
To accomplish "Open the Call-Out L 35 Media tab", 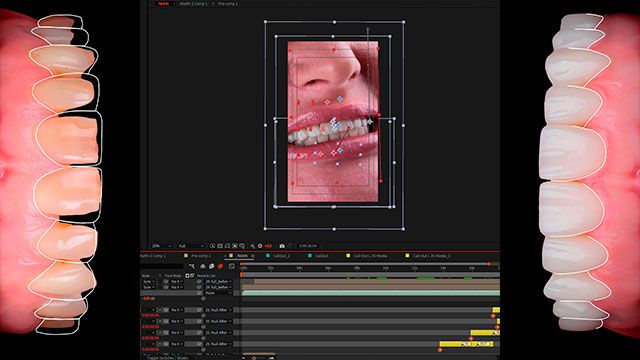I will [x=370, y=256].
